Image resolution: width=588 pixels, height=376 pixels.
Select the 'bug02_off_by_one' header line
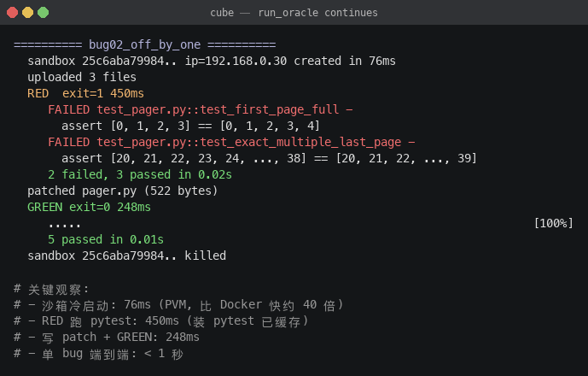(145, 44)
